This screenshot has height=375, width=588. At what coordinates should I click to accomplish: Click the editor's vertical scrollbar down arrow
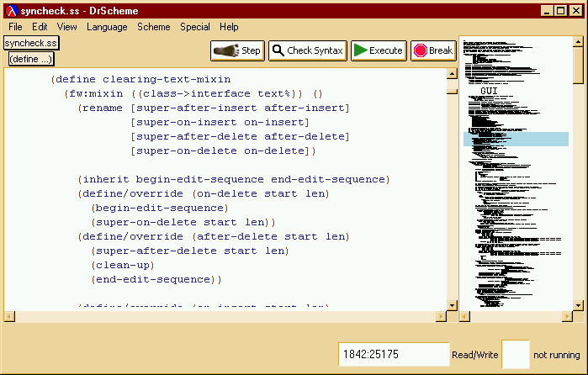click(x=452, y=305)
